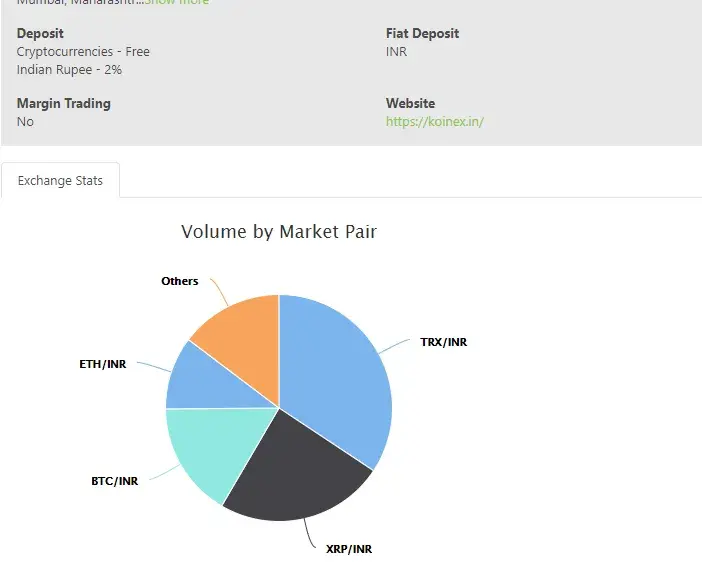Open the koinex.in website link
Image resolution: width=702 pixels, height=566 pixels.
coord(435,122)
